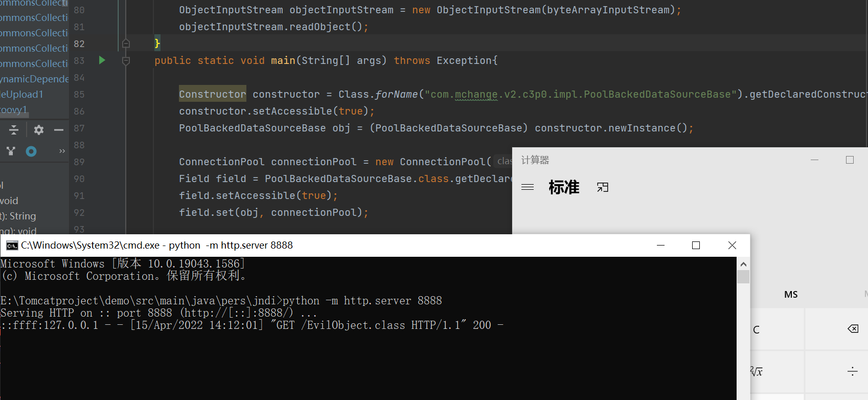
Task: Click line number 90 in the gutter
Action: [79, 179]
